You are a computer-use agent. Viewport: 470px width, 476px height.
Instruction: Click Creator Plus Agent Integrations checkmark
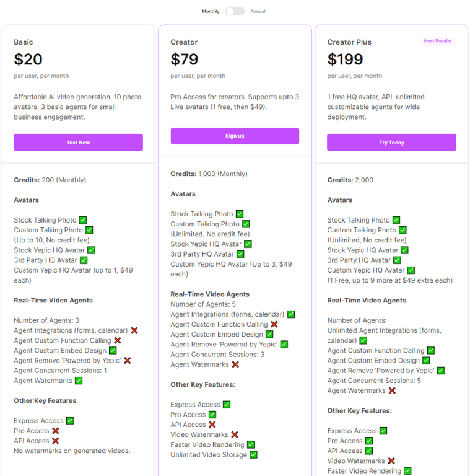click(363, 340)
